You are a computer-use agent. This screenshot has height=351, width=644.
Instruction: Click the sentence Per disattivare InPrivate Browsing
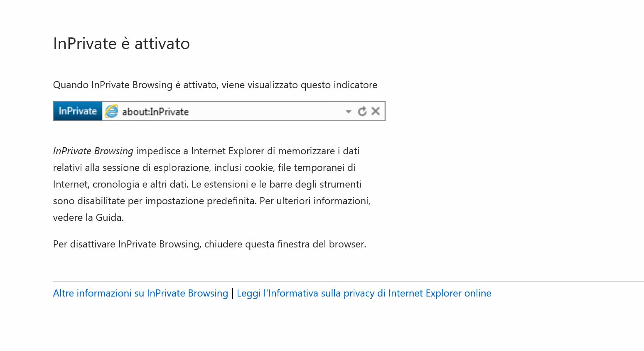point(210,244)
